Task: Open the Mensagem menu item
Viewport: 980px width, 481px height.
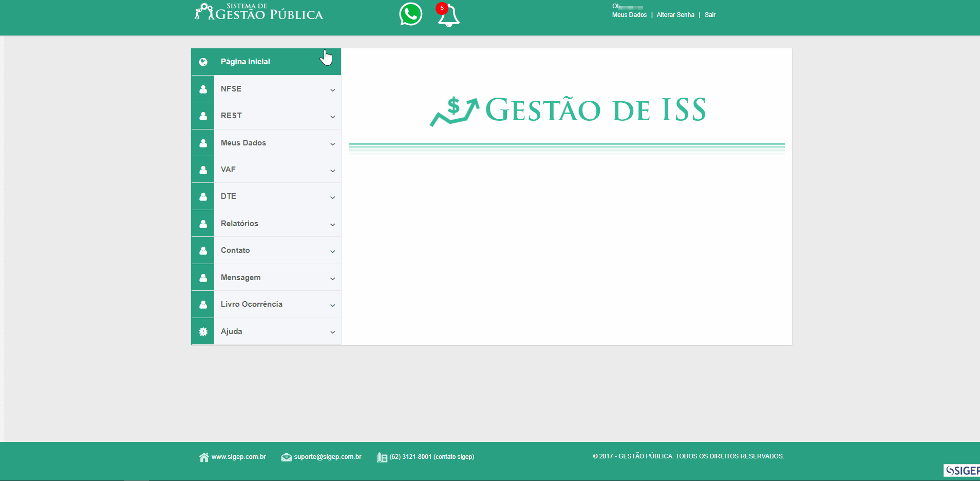Action: tap(266, 277)
